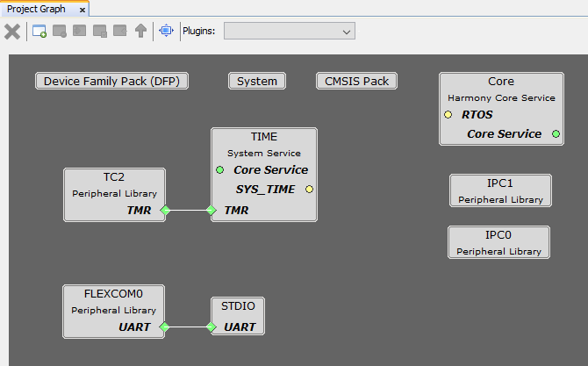Click the gray up arrow toolbar icon
Image resolution: width=588 pixels, height=366 pixels.
(140, 32)
